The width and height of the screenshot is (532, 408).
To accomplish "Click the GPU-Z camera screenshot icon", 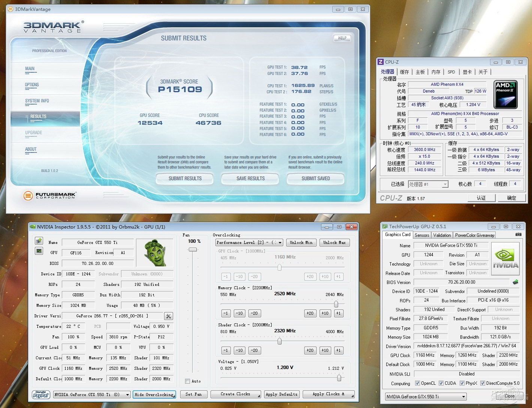I will pyautogui.click(x=519, y=234).
